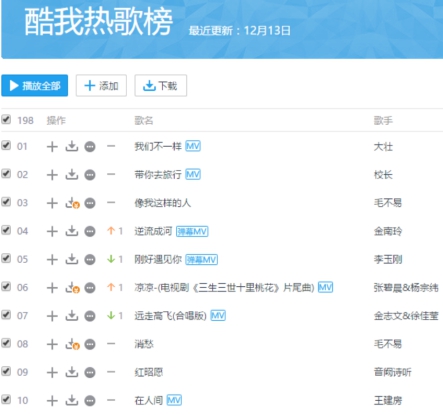Toggle the select-all checkbox next to 198
443x415 pixels.
coord(6,120)
